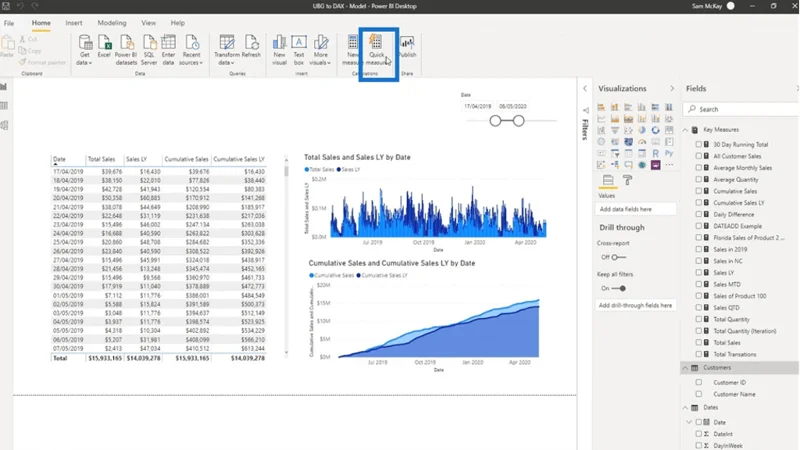Choose the R script visual

(x=656, y=153)
